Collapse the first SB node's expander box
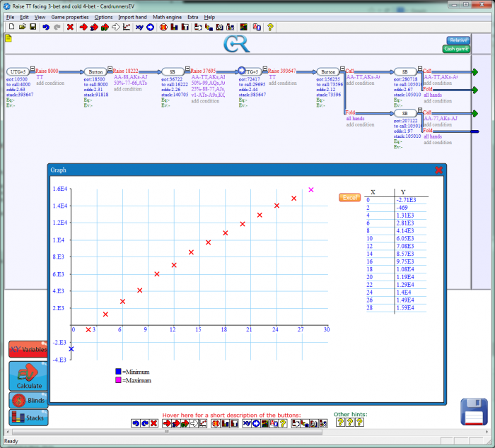This screenshot has width=495, height=448. coord(187,69)
